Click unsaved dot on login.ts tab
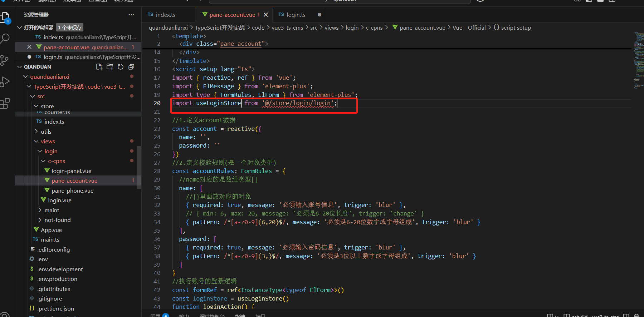The width and height of the screenshot is (644, 317). [x=319, y=15]
